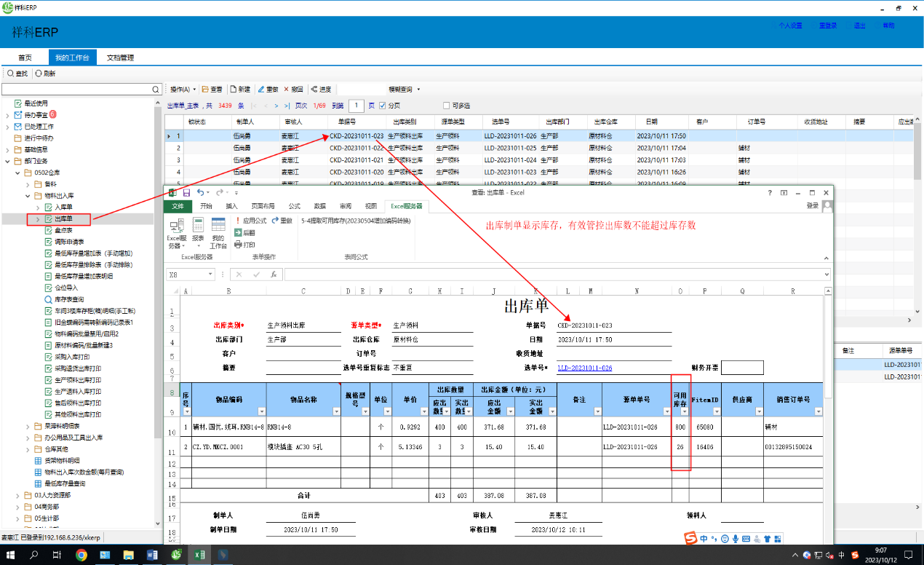Image resolution: width=924 pixels, height=565 pixels.
Task: Open the 操作(A) dropdown menu
Action: coord(183,89)
